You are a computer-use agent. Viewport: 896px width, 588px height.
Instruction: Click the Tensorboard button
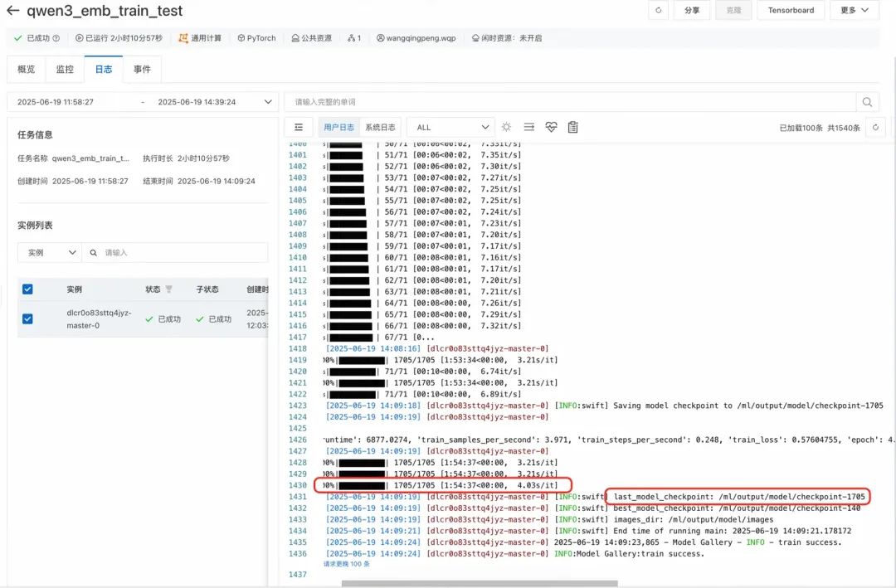click(x=791, y=11)
